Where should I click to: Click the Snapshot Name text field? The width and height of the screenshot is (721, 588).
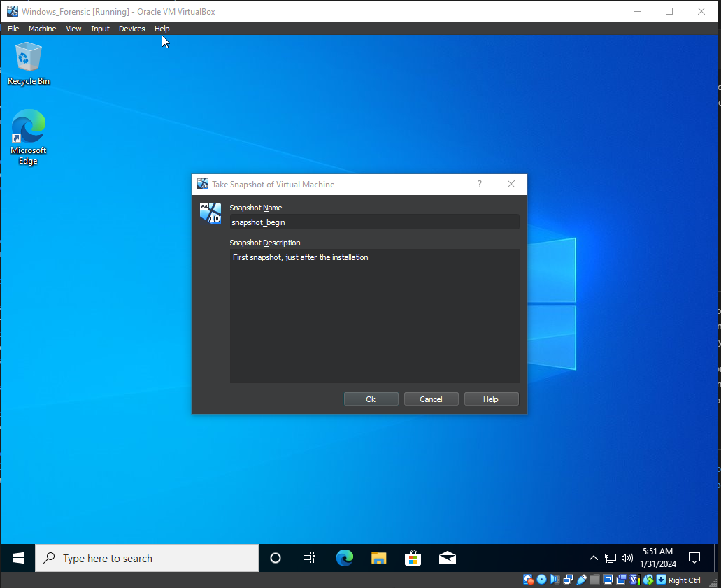pyautogui.click(x=374, y=222)
